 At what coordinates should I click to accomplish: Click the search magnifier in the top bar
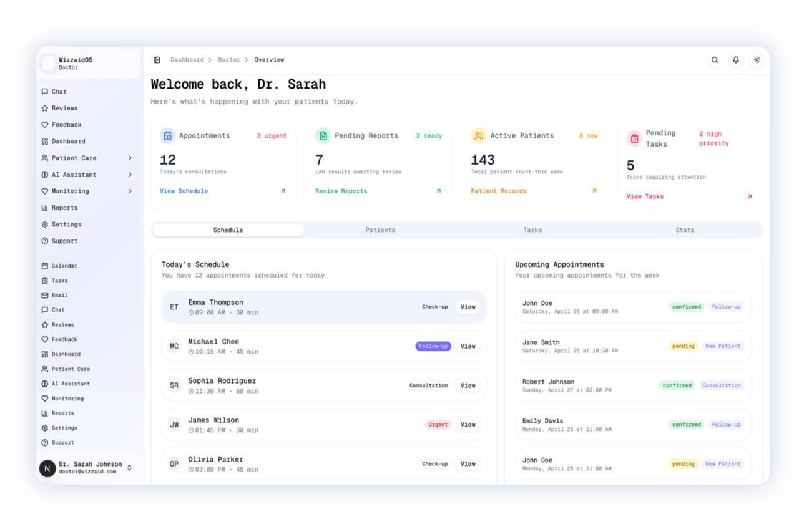715,60
